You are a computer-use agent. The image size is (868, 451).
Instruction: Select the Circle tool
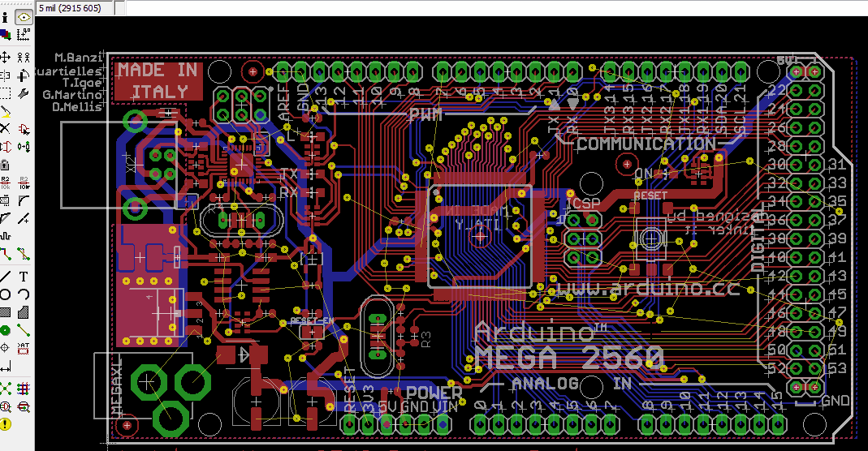(x=6, y=294)
